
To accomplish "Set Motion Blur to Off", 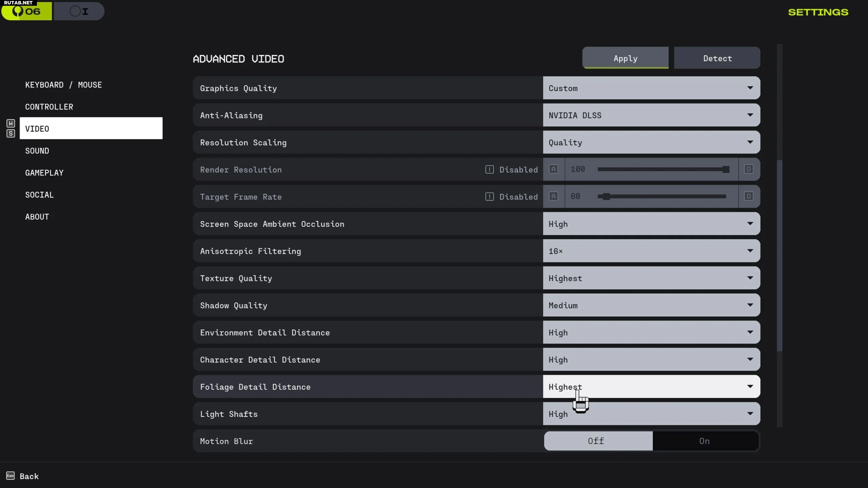I will pos(596,441).
